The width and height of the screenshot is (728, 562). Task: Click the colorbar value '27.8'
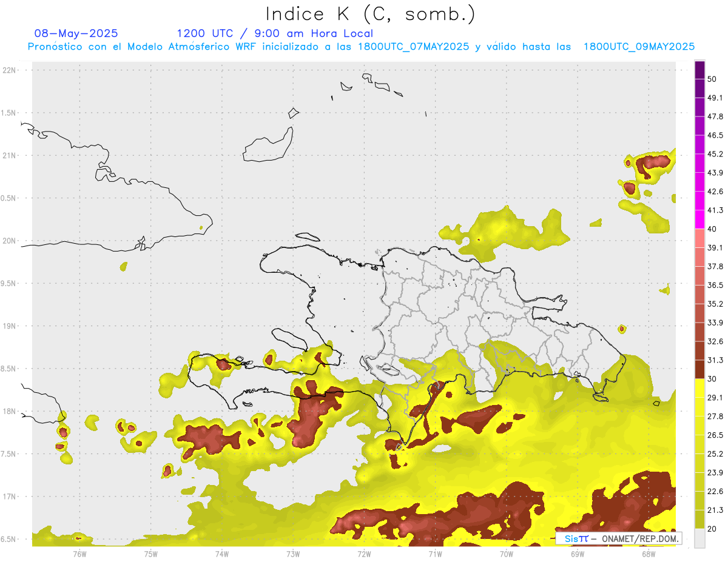[x=715, y=416]
